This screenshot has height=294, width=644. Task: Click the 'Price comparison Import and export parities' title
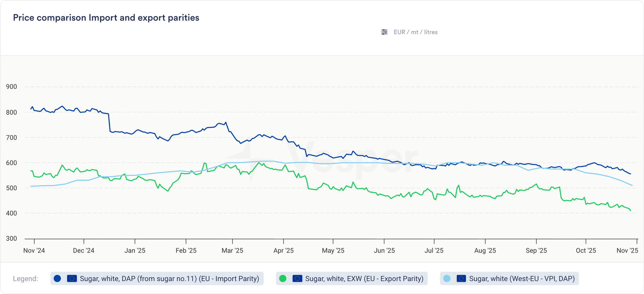[x=106, y=18]
